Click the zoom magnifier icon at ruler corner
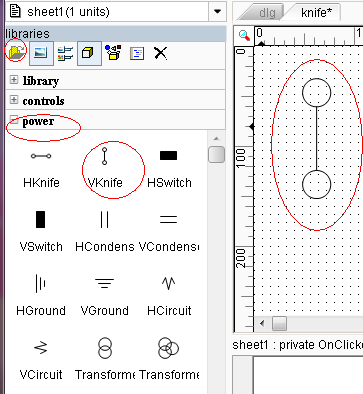The height and width of the screenshot is (394, 363). [244, 35]
